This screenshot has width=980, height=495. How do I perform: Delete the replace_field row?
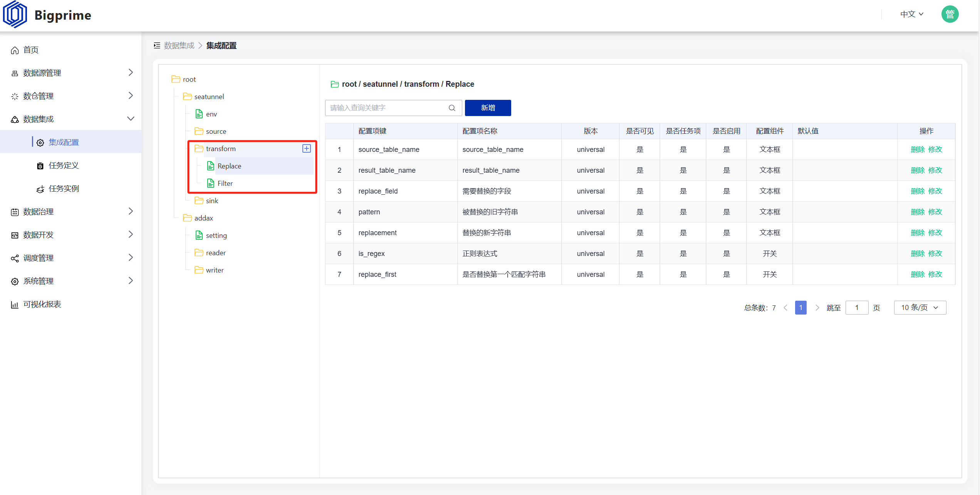[918, 191]
